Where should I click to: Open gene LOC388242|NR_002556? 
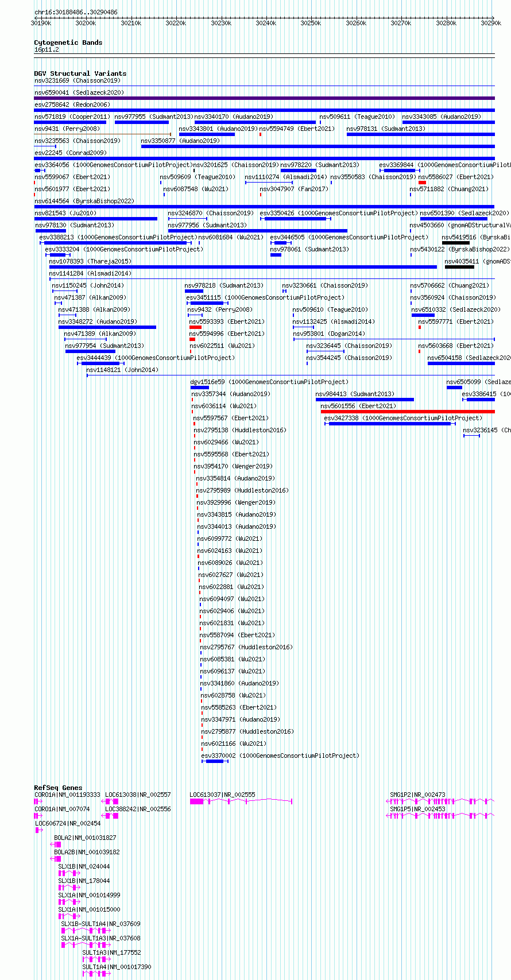(x=138, y=809)
